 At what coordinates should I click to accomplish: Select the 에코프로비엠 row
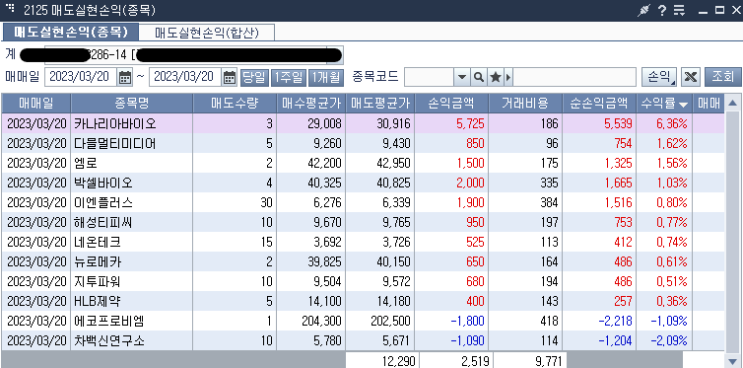click(x=362, y=321)
